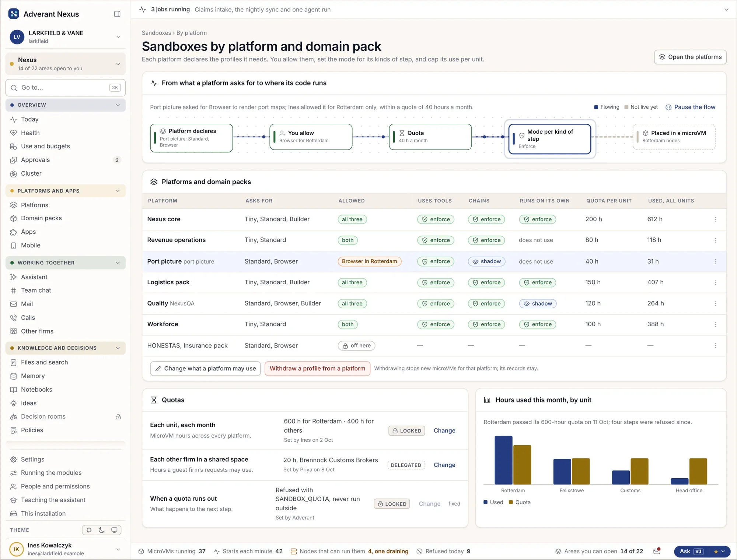The image size is (737, 560).
Task: Open the row menu for HONESTAS Insurance pack
Action: click(716, 346)
